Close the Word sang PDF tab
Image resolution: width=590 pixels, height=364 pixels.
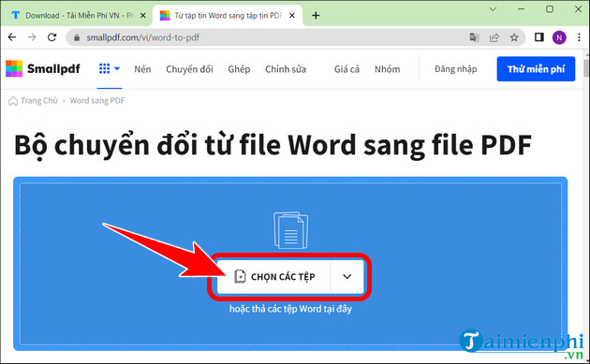292,16
